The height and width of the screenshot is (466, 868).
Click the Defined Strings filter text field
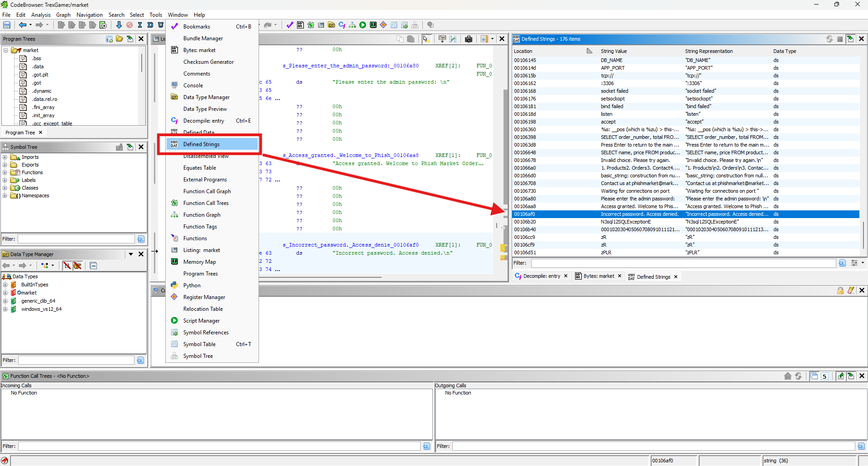(683, 263)
